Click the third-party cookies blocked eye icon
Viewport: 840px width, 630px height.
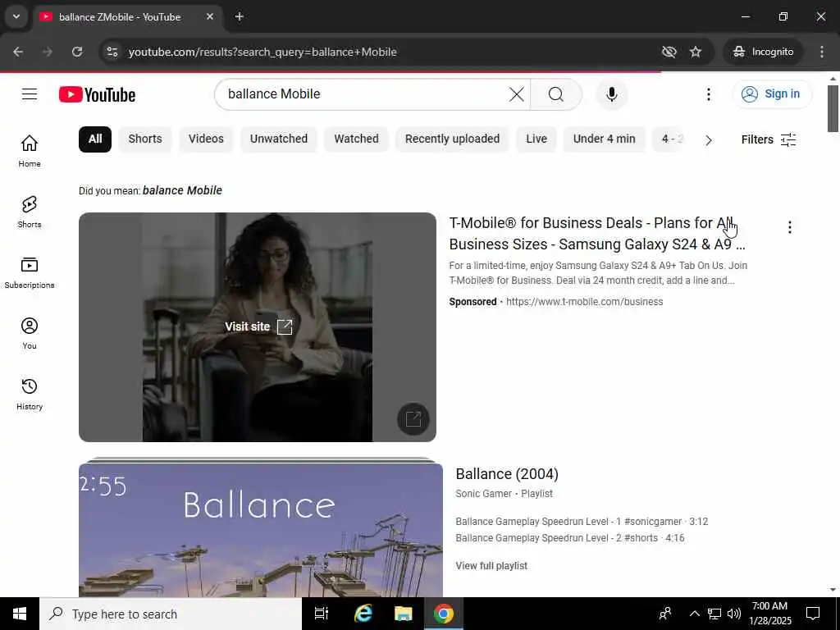click(669, 52)
